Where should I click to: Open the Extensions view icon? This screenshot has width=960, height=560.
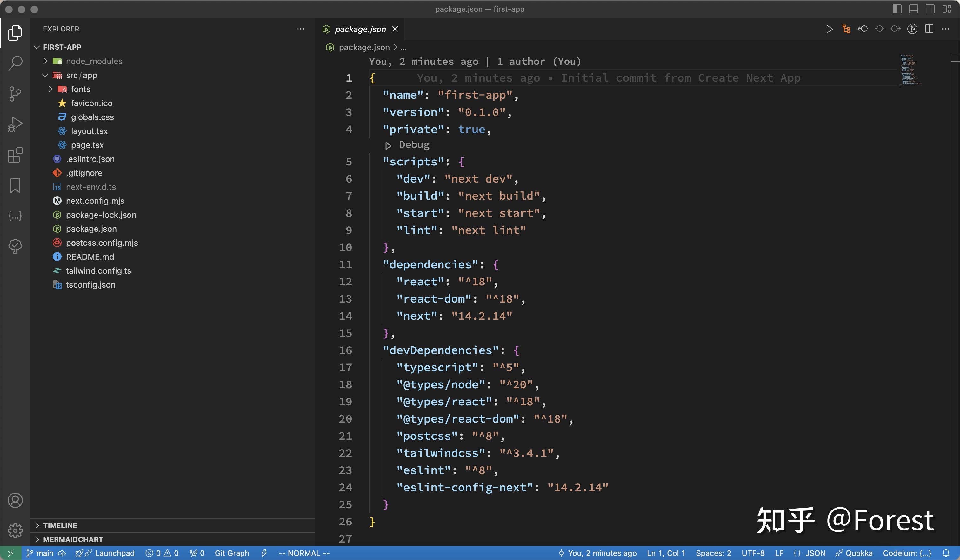click(x=15, y=155)
